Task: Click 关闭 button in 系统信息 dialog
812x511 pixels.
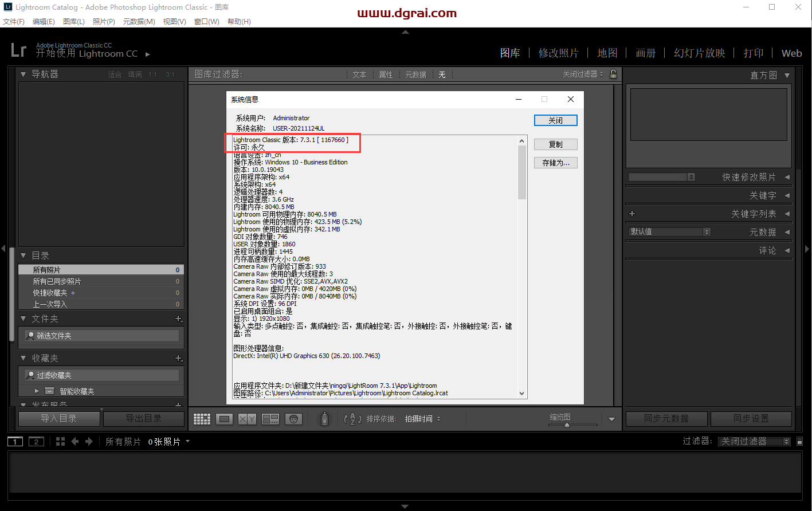Action: click(555, 120)
